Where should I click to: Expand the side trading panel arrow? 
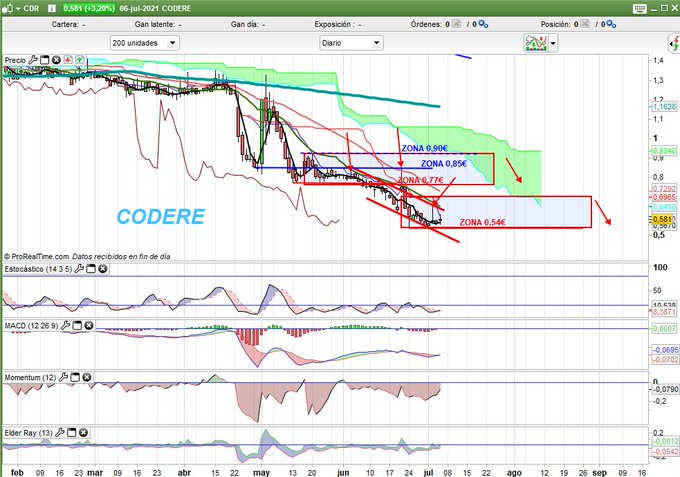point(674,43)
